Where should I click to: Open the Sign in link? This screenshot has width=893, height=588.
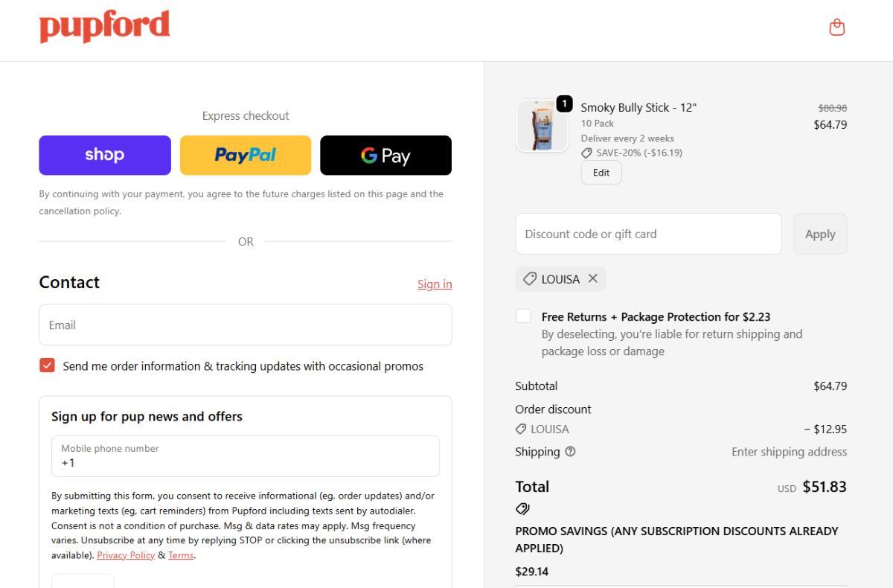click(435, 284)
